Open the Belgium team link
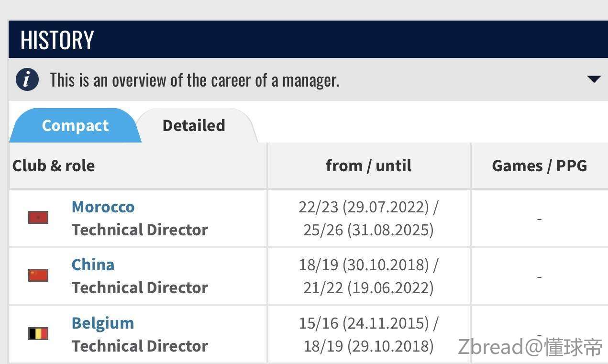Screen dimensions: 608x364 (102, 323)
